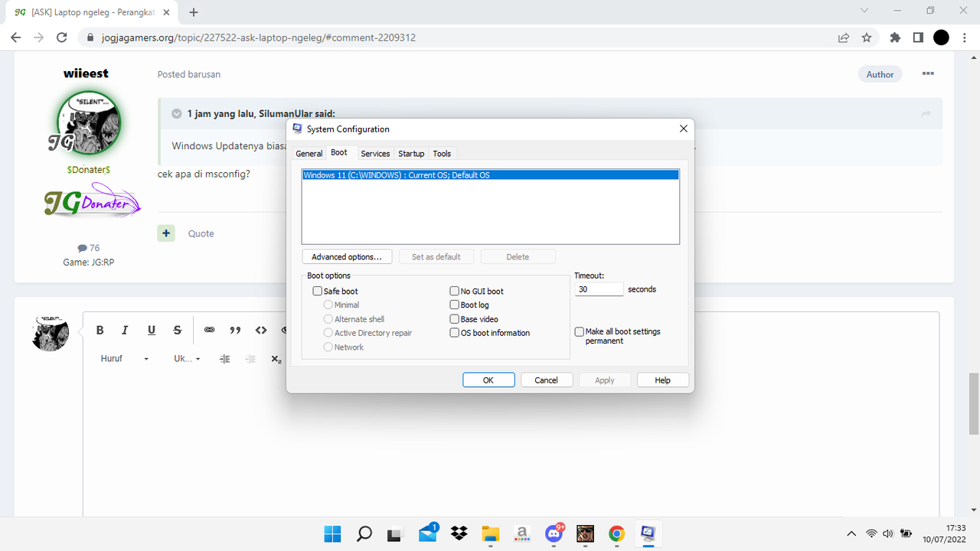Switch to the General tab

309,154
